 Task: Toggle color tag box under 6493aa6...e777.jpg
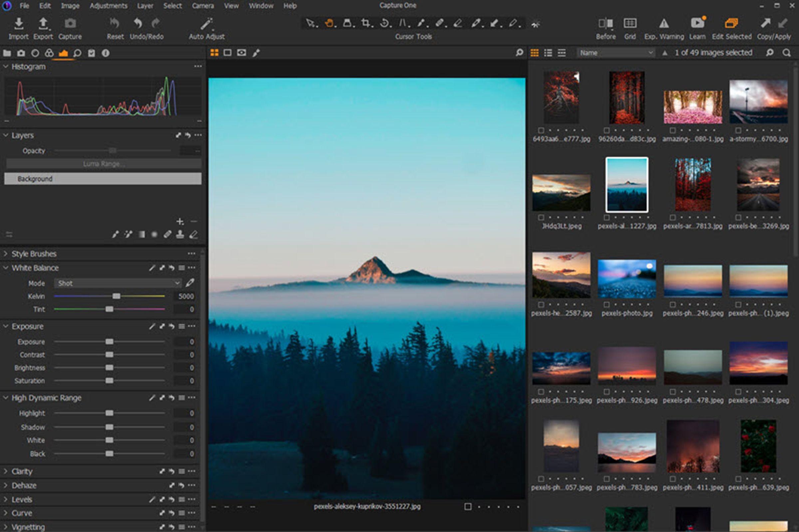541,130
